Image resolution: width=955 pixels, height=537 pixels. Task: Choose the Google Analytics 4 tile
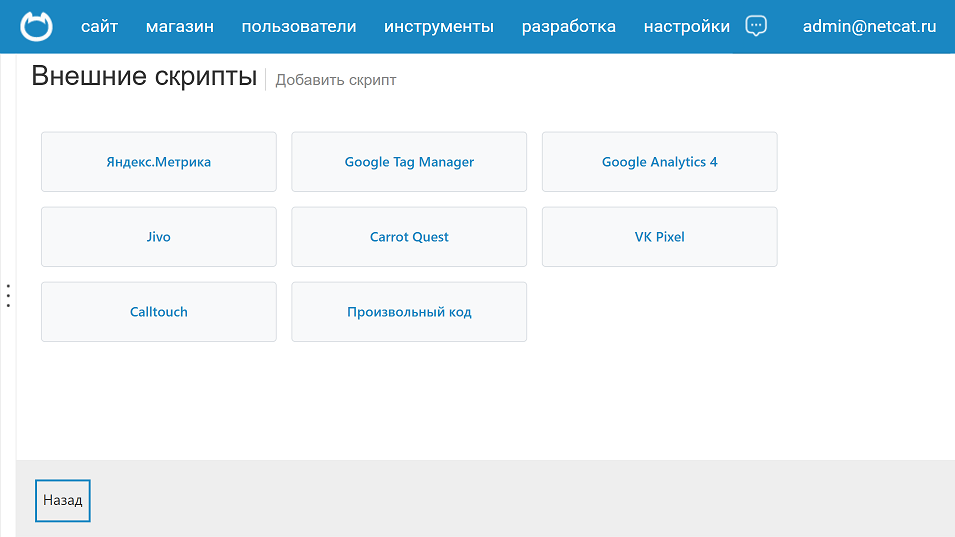(x=659, y=162)
